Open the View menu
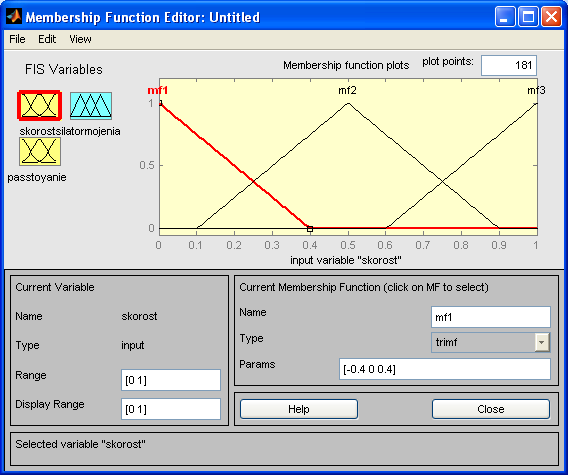568x475 pixels. point(80,39)
